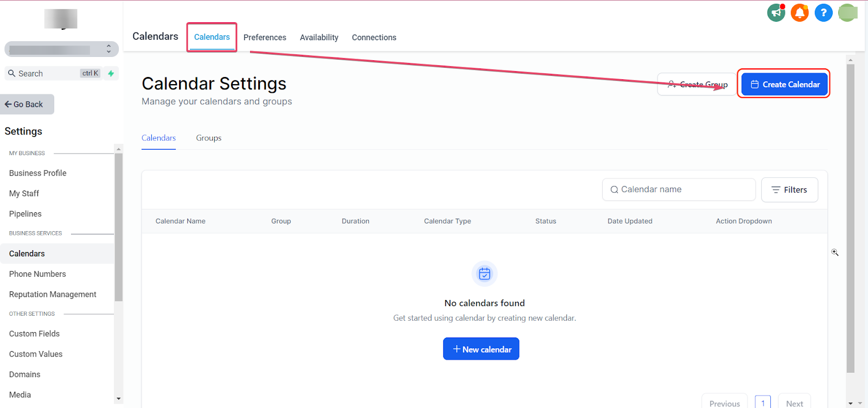The image size is (868, 408).
Task: Go Back to the main menu
Action: 27,104
